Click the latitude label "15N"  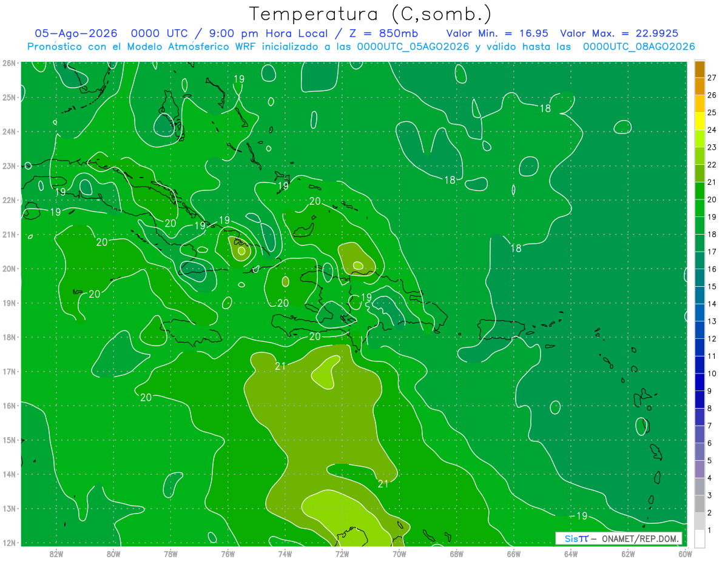point(9,440)
